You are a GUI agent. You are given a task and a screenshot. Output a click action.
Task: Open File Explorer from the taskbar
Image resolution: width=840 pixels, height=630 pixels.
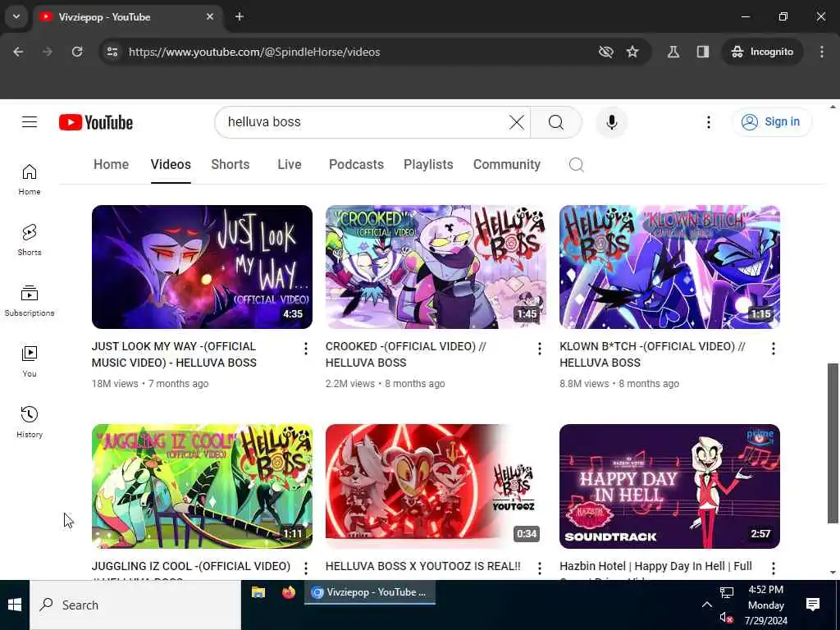(x=258, y=592)
